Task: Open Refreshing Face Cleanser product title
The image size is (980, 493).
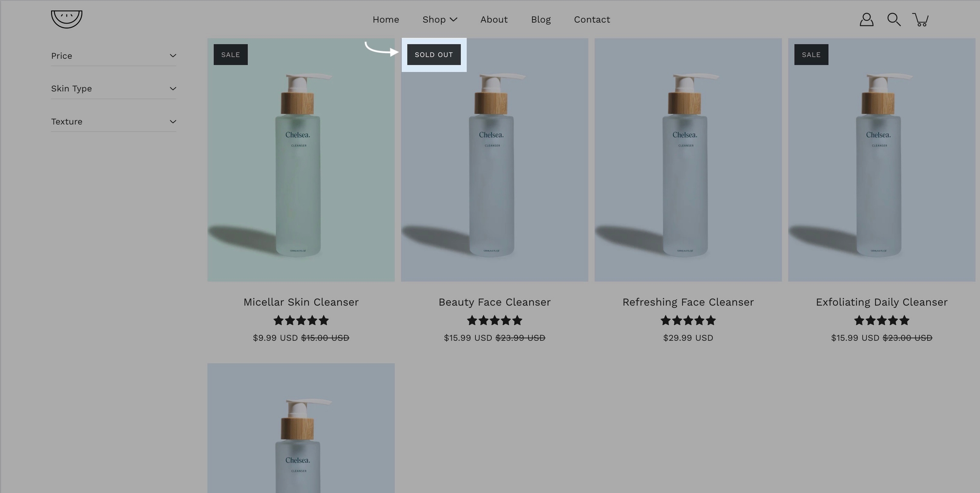Action: click(688, 302)
